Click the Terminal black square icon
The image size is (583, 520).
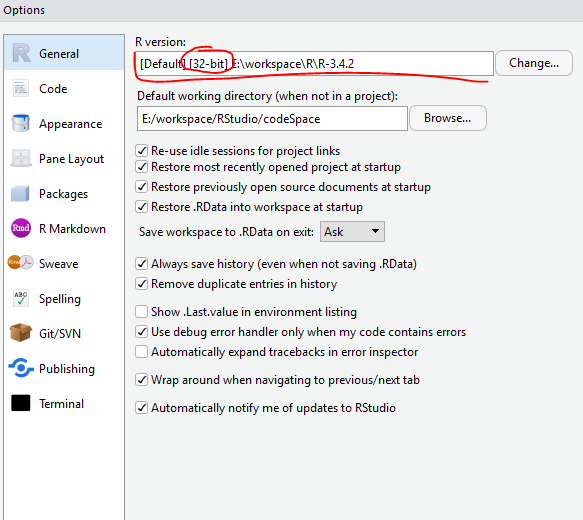[x=20, y=403]
